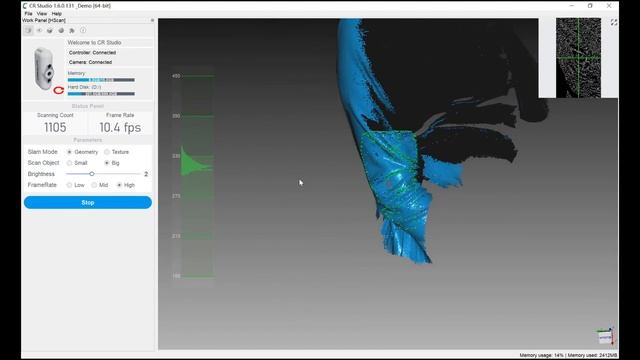Click the 150 mark on distance scale
Viewport: 640px width, 360px height.
pos(176,276)
